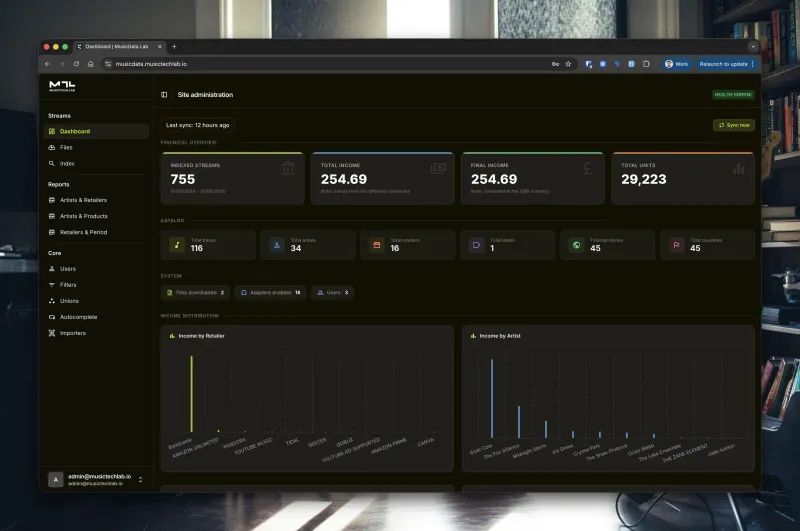This screenshot has width=800, height=531.
Task: Click the browser forward arrow
Action: 62,64
